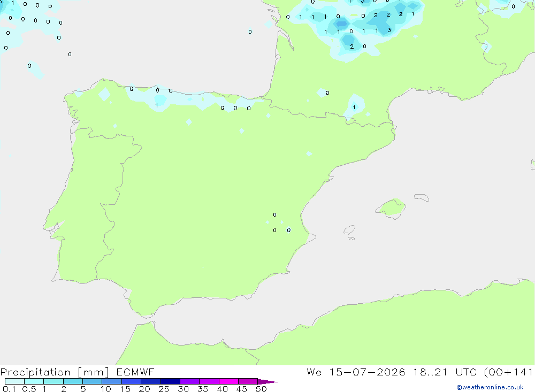535x392 pixels.
Task: Click the '3' rainfall value over France
Action: click(x=389, y=30)
